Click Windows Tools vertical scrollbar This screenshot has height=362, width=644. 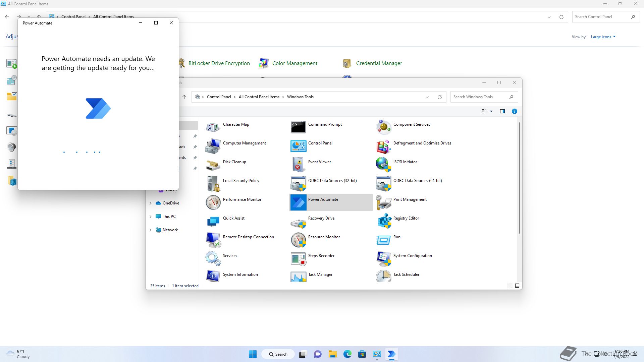[520, 178]
